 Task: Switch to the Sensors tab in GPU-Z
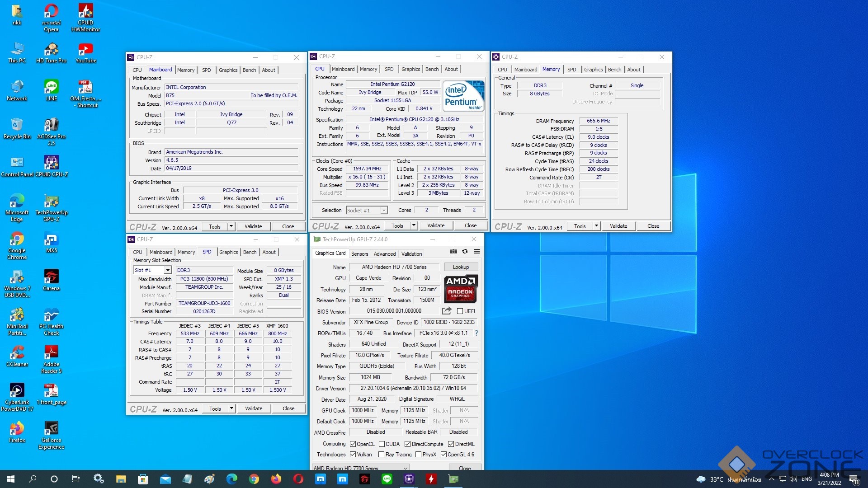point(359,254)
